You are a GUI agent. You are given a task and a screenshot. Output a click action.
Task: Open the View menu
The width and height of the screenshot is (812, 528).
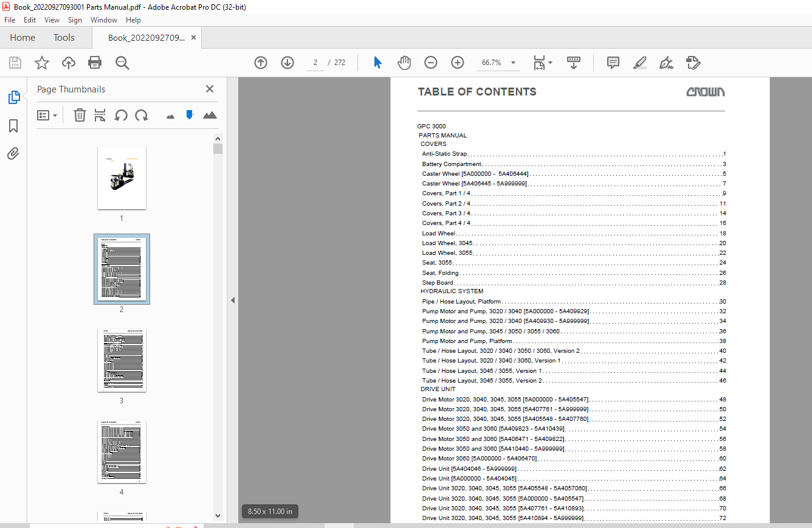pos(52,20)
